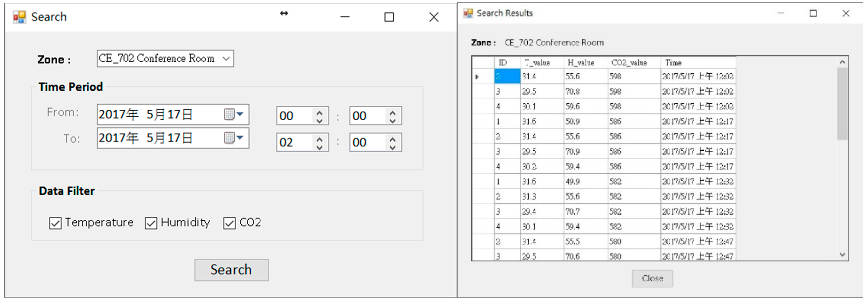The height and width of the screenshot is (303, 868).
Task: Toggle the Humidity filter checkbox
Action: 151,223
